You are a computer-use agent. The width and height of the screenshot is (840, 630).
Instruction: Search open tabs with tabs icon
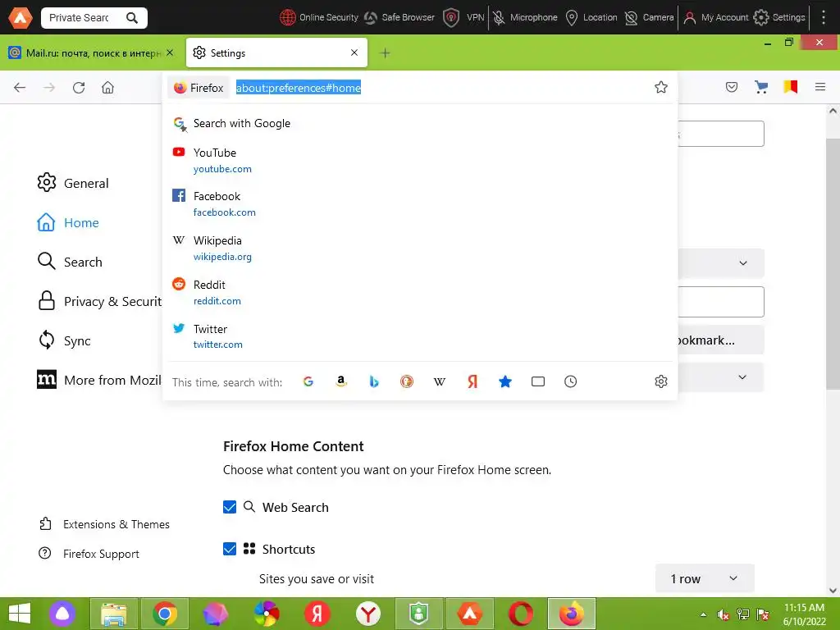point(538,381)
